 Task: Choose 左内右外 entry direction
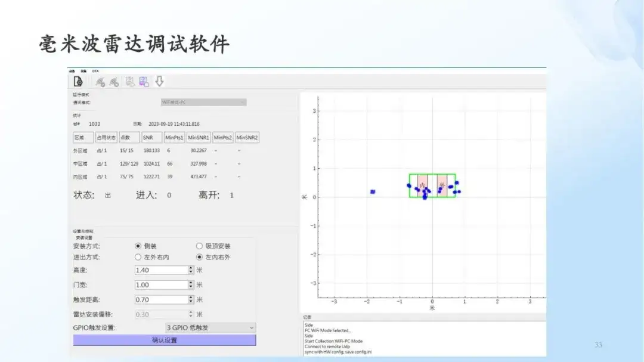pyautogui.click(x=199, y=257)
